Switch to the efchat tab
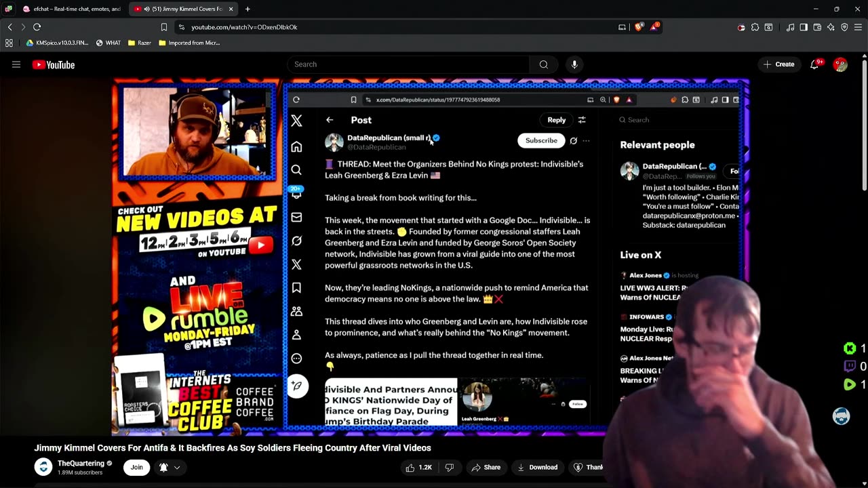This screenshot has height=488, width=868. (x=73, y=9)
